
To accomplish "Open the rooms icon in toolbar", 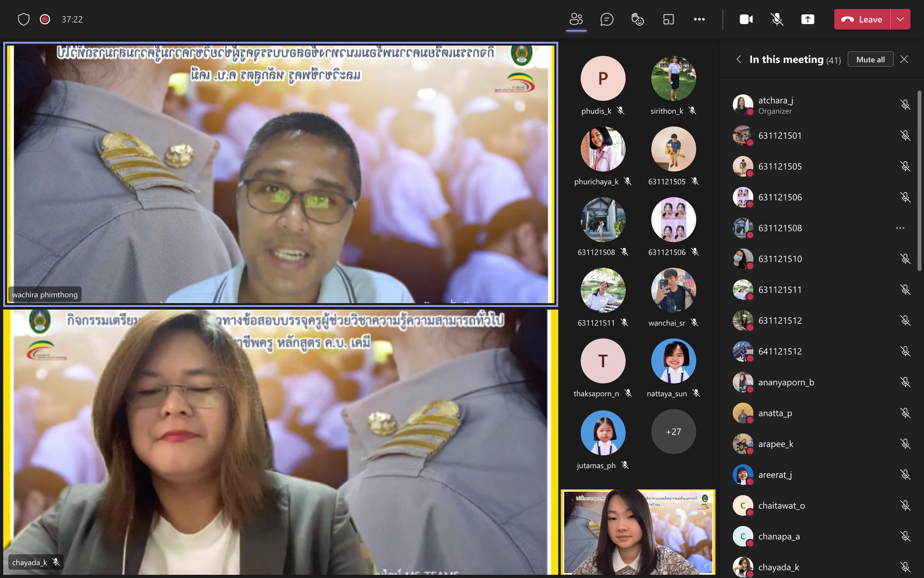I will pyautogui.click(x=668, y=19).
